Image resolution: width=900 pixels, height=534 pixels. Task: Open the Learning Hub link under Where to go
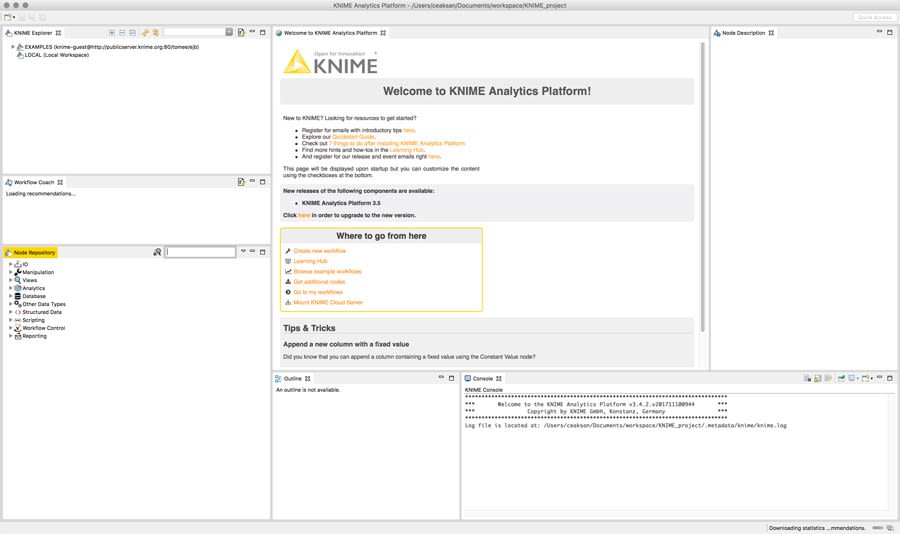coord(311,261)
